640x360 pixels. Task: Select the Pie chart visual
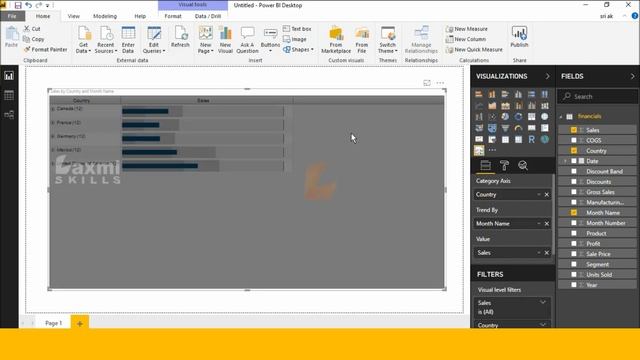[505, 117]
